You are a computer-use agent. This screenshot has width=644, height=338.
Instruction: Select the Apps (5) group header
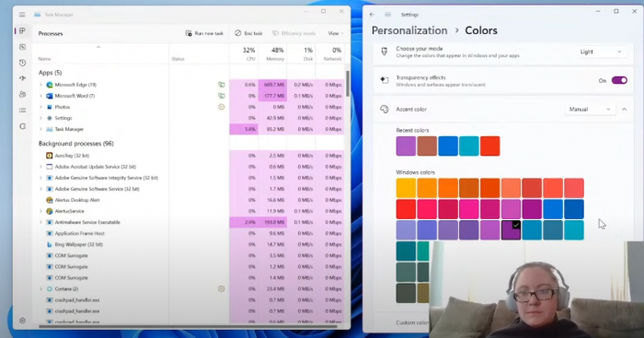50,73
